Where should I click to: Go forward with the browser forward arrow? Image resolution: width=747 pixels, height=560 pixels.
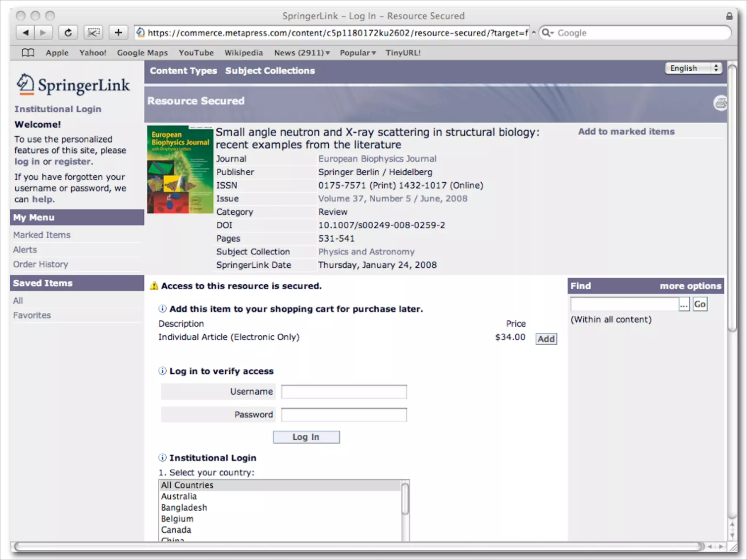pyautogui.click(x=43, y=33)
